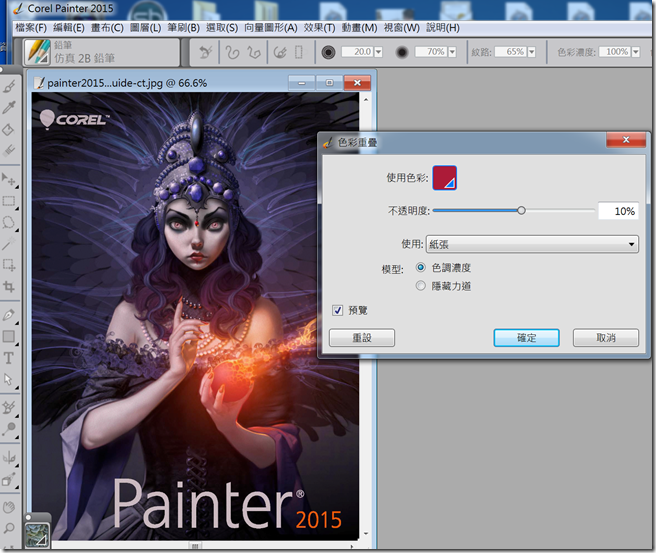Select the Cloner tool
656x553 pixels.
[9, 407]
